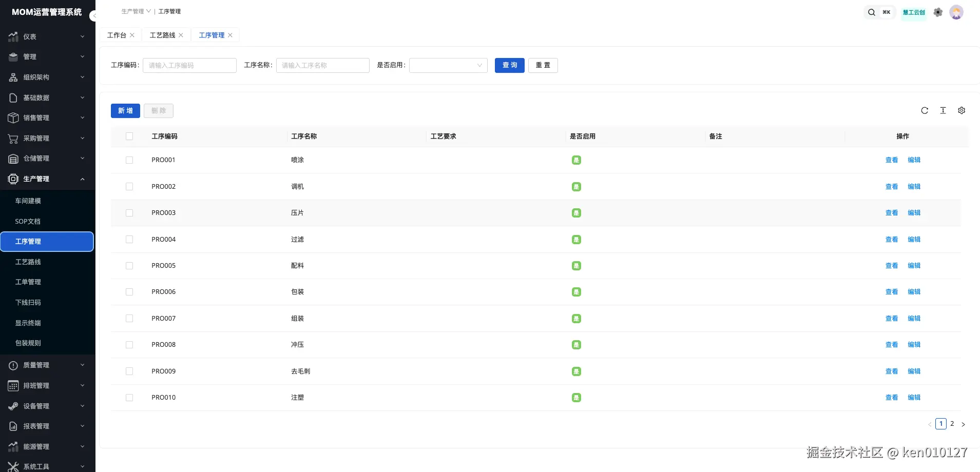Click the 仪表 dashboard icon in sidebar
Image resolution: width=980 pixels, height=472 pixels.
tap(13, 36)
